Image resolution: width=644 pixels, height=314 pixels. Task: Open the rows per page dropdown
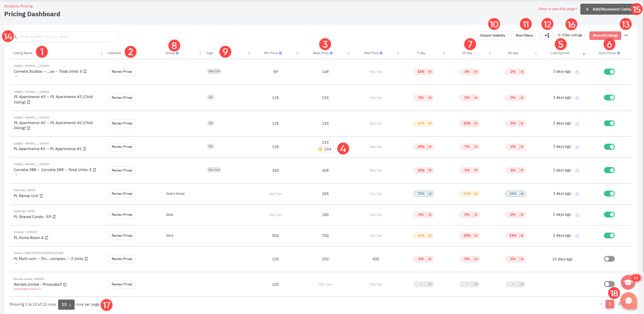pyautogui.click(x=66, y=305)
